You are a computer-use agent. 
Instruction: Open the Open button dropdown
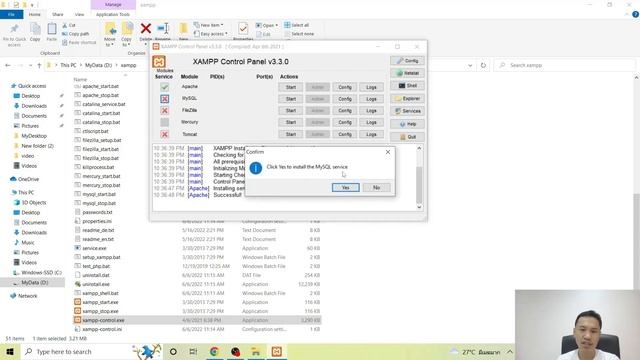[277, 25]
